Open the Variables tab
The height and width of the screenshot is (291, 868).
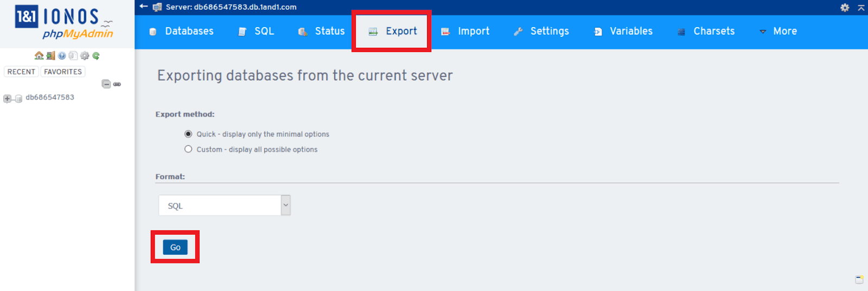pyautogui.click(x=623, y=31)
